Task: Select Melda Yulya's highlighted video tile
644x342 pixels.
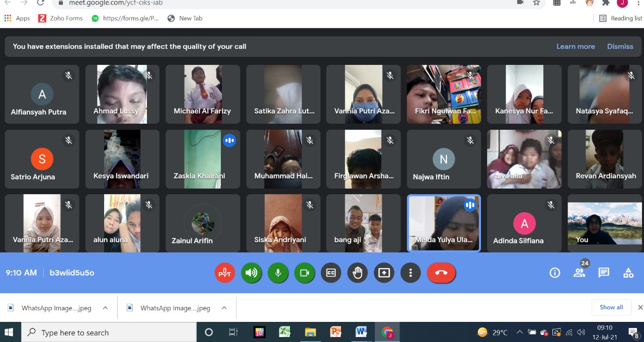Action: coord(443,223)
